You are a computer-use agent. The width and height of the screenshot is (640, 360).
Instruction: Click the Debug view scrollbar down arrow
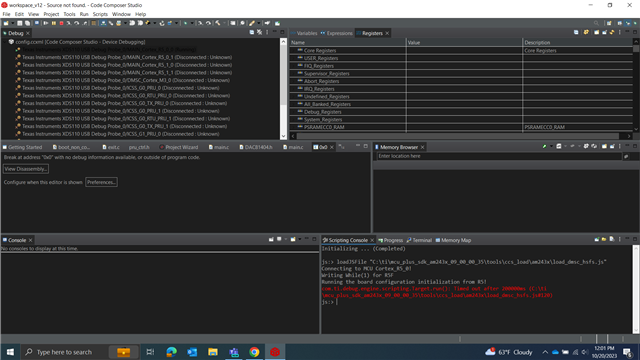click(x=283, y=136)
